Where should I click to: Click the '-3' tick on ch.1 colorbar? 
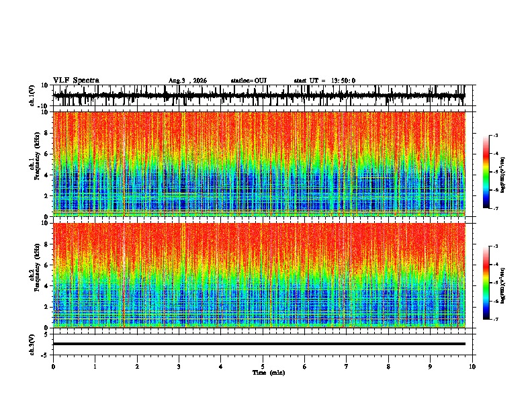[x=495, y=135]
